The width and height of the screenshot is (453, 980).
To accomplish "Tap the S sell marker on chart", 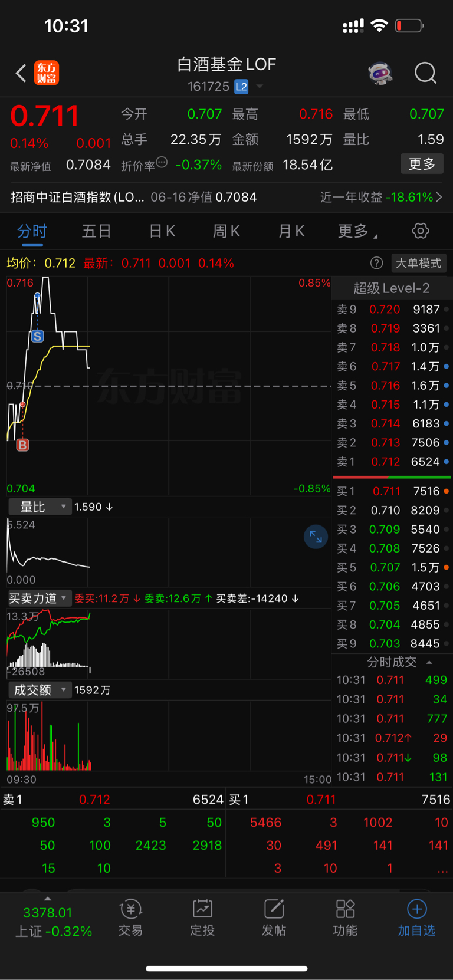I will 37,337.
